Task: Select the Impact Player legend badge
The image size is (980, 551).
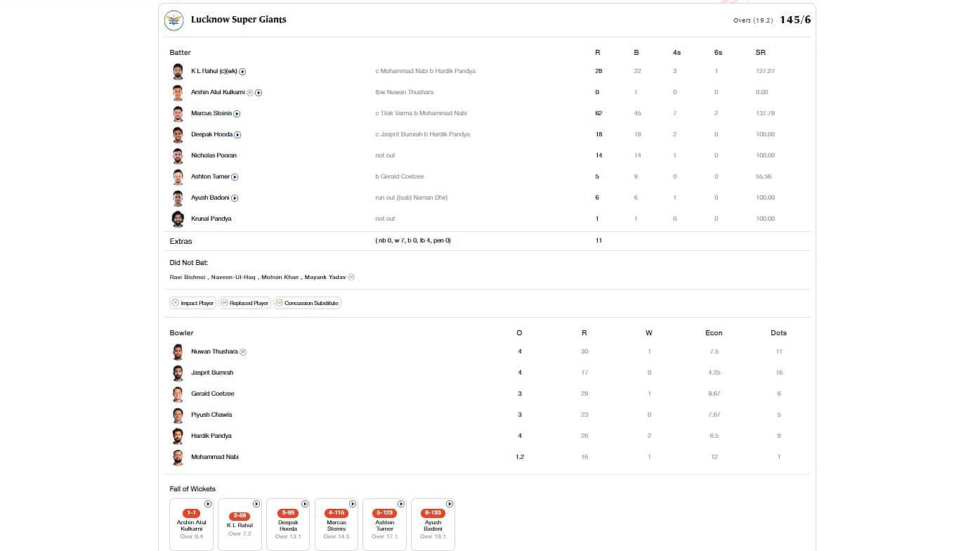Action: pyautogui.click(x=192, y=303)
